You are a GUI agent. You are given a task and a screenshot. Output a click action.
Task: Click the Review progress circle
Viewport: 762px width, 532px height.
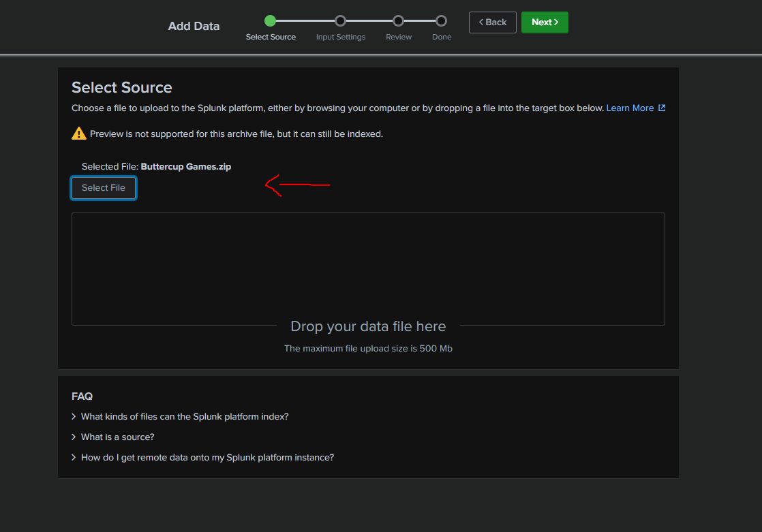point(399,21)
